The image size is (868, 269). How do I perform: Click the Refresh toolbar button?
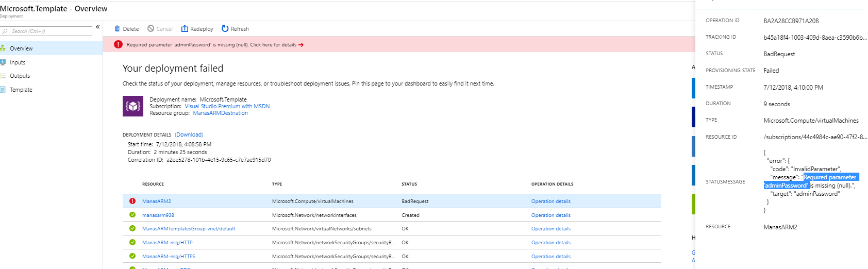[x=236, y=29]
